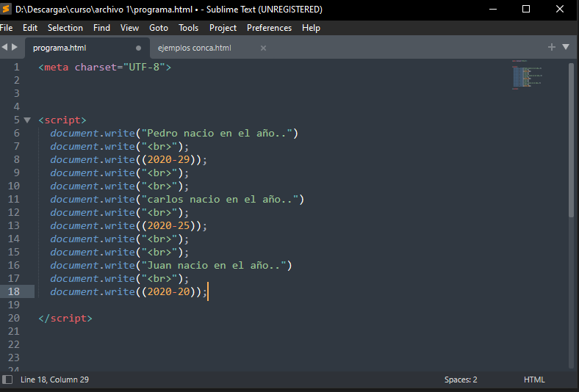Click the 2020-25 expression
Screen dimensions: 579x392
[x=168, y=225]
